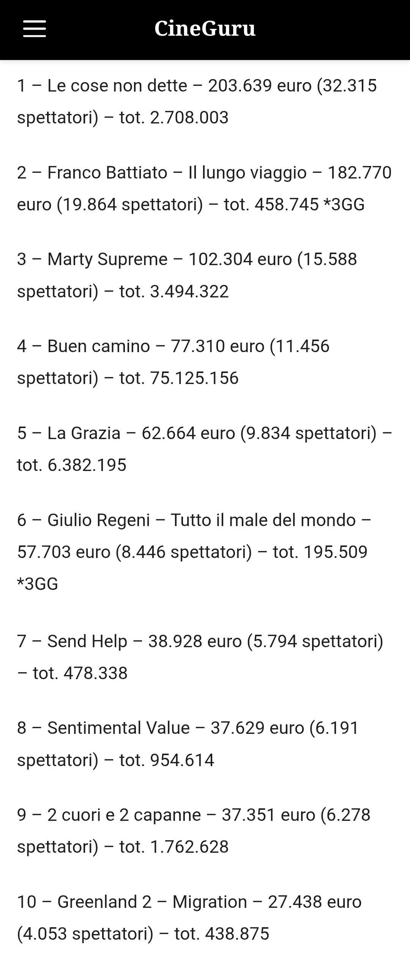This screenshot has width=410, height=980.
Task: Click the total 3.494.322 figure
Action: pyautogui.click(x=189, y=291)
